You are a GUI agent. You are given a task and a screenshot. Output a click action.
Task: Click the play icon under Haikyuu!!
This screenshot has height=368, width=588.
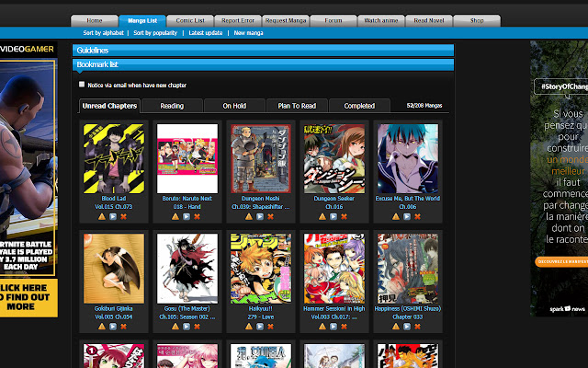click(x=259, y=327)
